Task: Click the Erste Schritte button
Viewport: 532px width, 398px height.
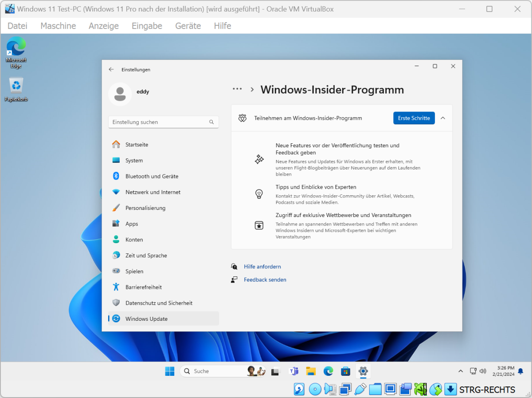Action: 414,118
